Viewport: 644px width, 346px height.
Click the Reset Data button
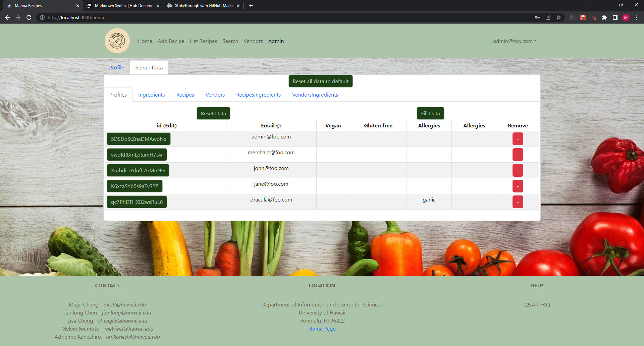pyautogui.click(x=213, y=113)
